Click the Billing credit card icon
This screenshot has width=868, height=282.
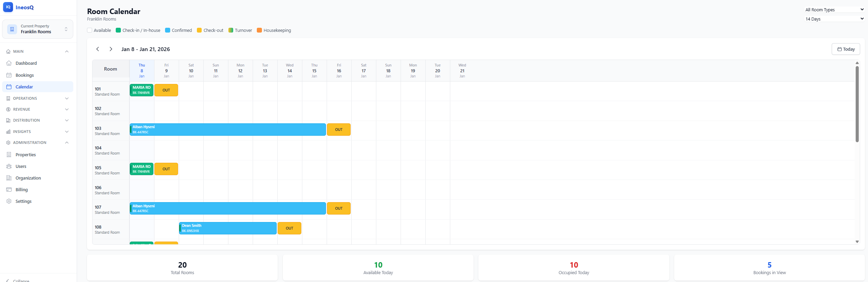[9, 189]
